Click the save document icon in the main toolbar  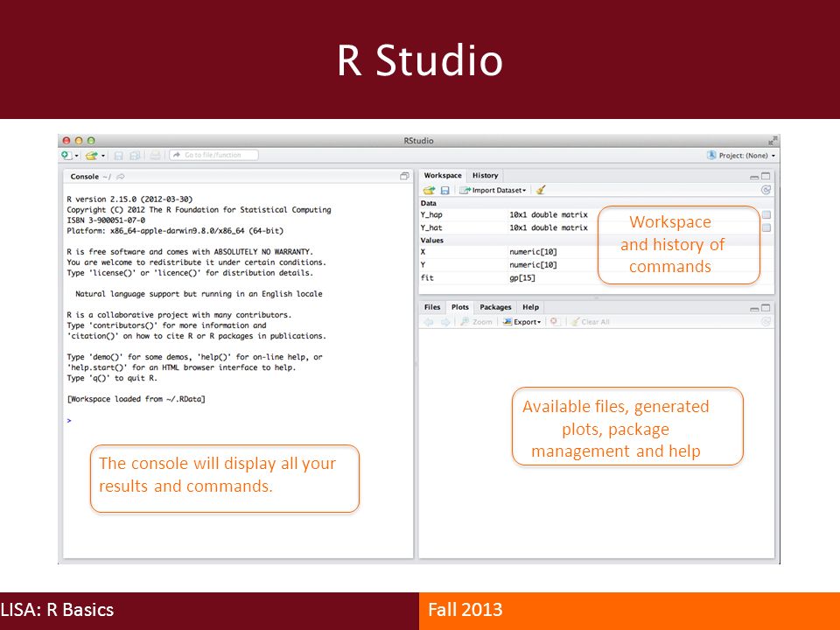coord(119,156)
